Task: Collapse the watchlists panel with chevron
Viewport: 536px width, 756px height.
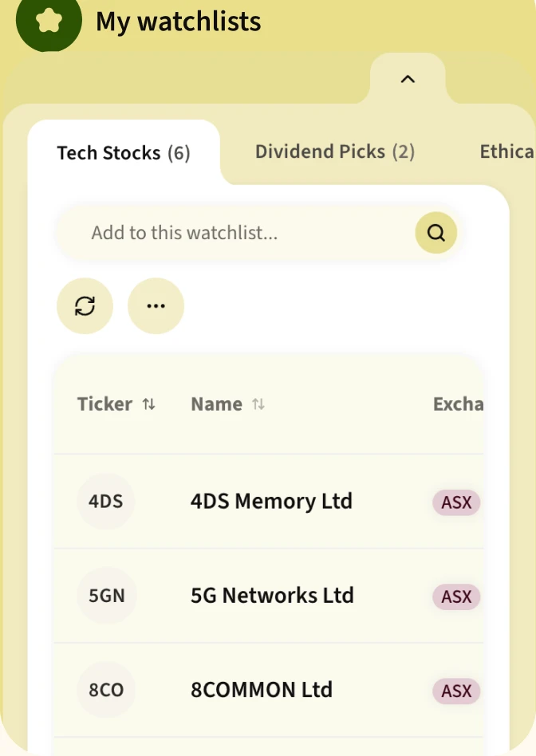Action: pyautogui.click(x=408, y=79)
